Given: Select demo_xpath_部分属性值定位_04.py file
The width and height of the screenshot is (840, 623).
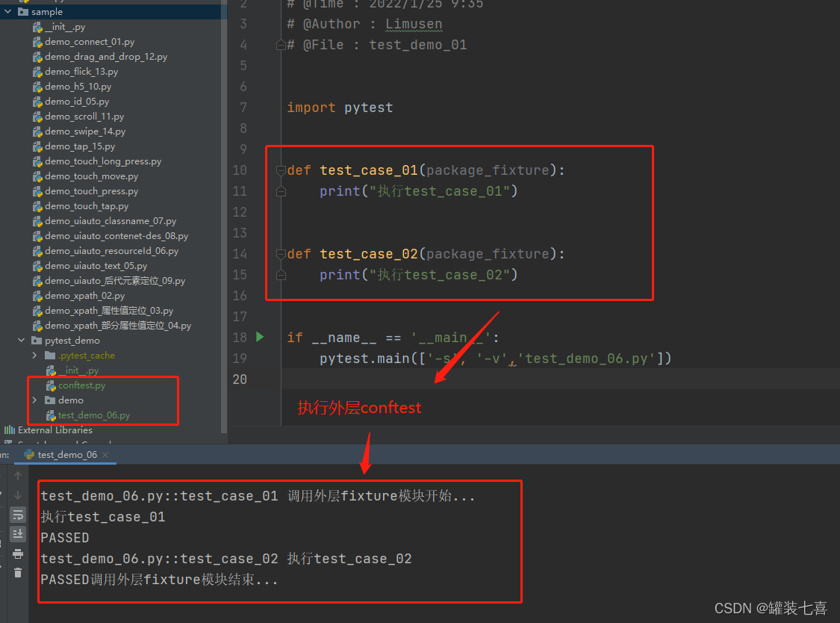Looking at the screenshot, I should coord(118,326).
